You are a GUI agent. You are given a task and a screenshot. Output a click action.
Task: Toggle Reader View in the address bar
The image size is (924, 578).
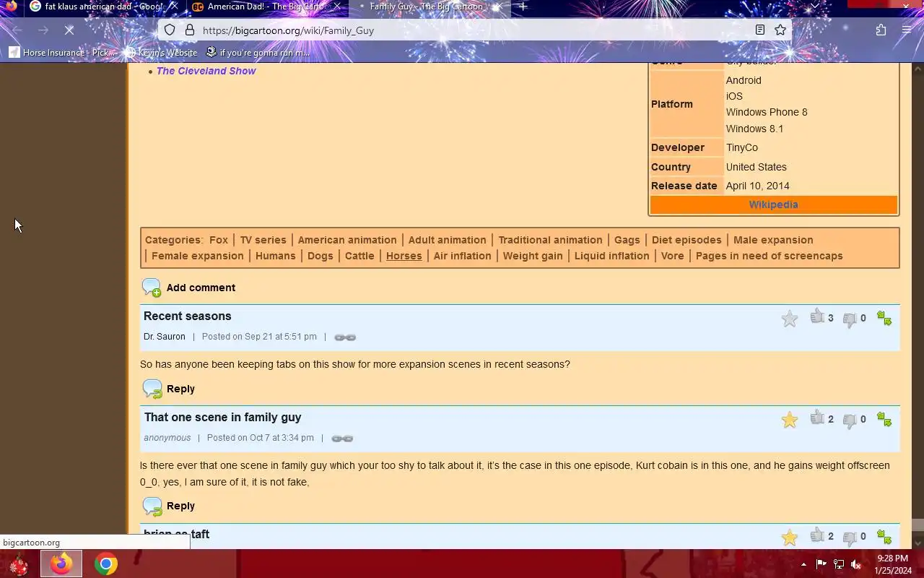pyautogui.click(x=760, y=30)
